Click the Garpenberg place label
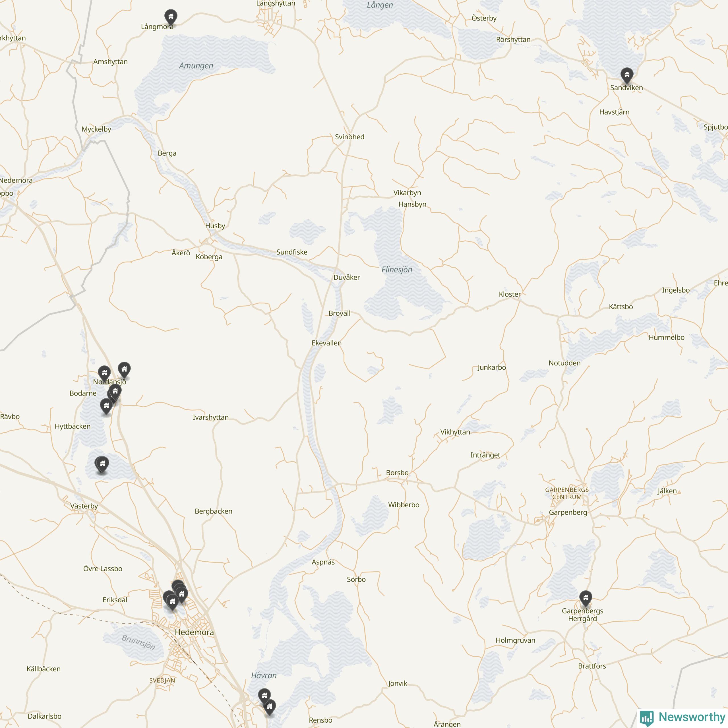This screenshot has width=728, height=728. click(x=568, y=512)
